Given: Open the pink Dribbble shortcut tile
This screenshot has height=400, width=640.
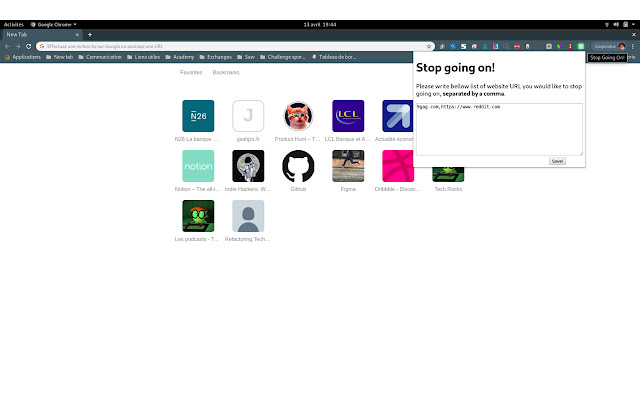Looking at the screenshot, I should tap(398, 166).
